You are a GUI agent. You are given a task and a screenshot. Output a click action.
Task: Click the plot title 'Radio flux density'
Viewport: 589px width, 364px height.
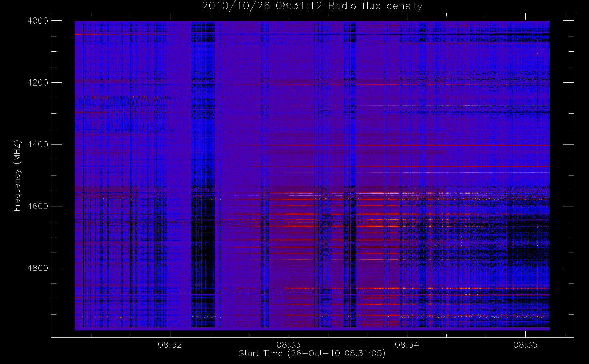[x=375, y=6]
